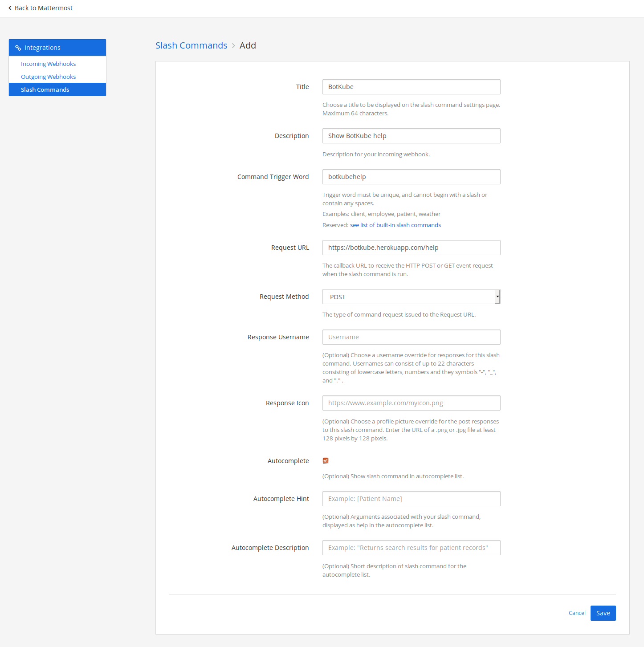Click the Response Username field
Viewport: 644px width, 647px height.
coord(411,337)
